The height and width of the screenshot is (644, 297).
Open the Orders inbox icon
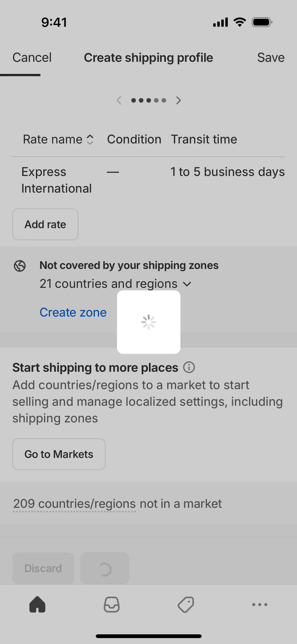pyautogui.click(x=112, y=605)
